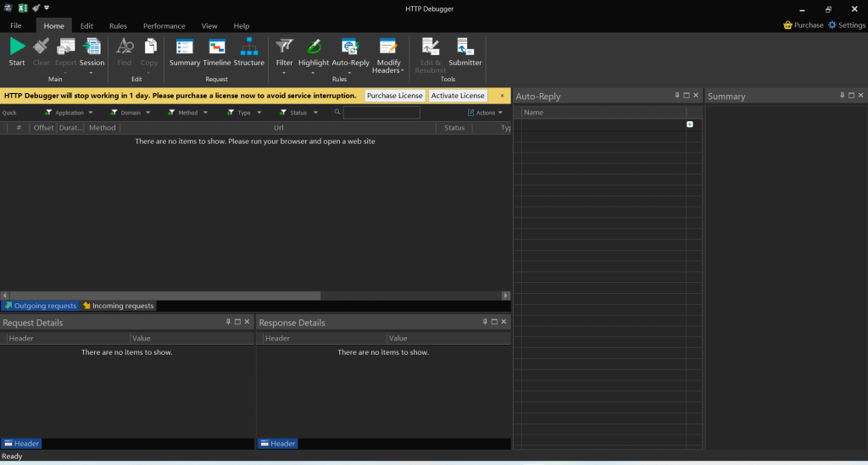Viewport: 868px width, 465px height.
Task: Switch to the Edit ribbon tab
Action: tap(86, 25)
